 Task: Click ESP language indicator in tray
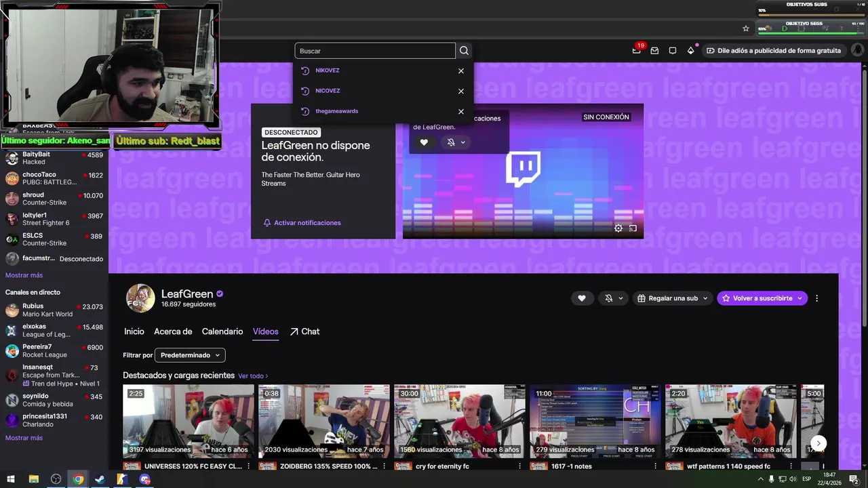click(806, 479)
